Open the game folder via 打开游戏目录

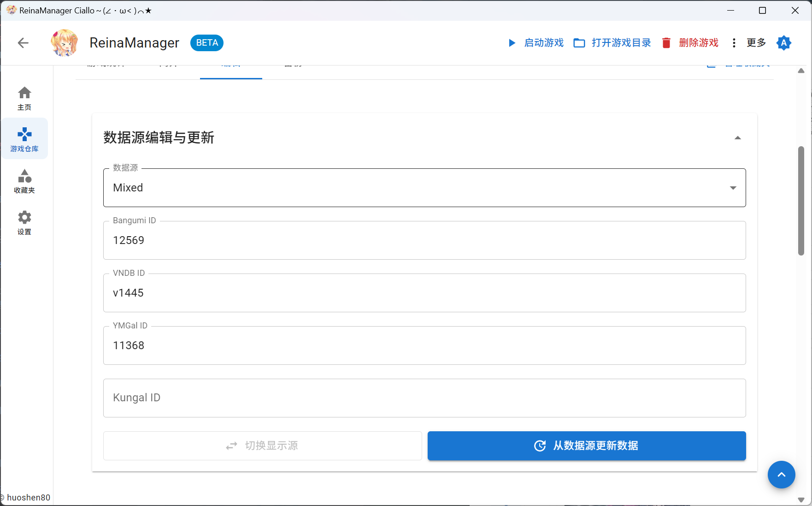[x=612, y=43]
